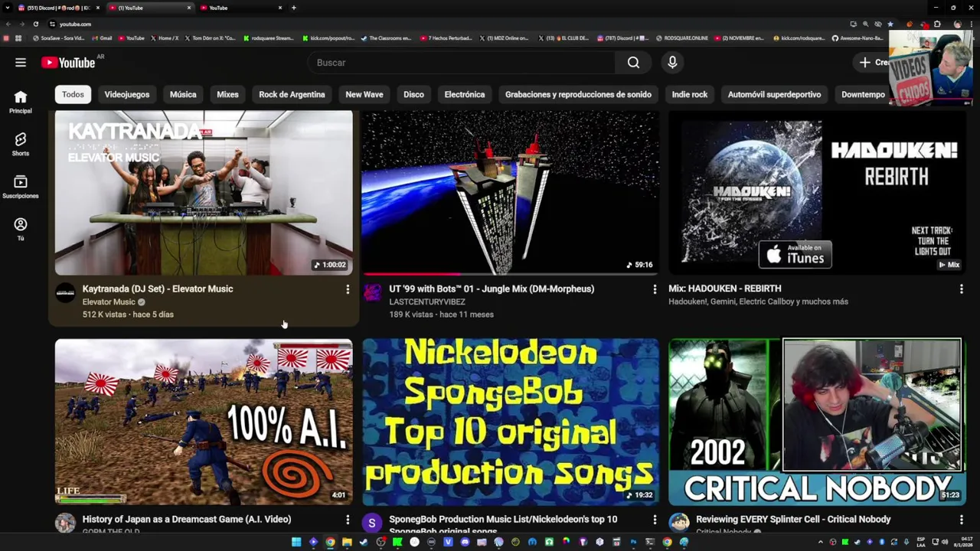Select the Electrónica filter chip

tap(465, 95)
